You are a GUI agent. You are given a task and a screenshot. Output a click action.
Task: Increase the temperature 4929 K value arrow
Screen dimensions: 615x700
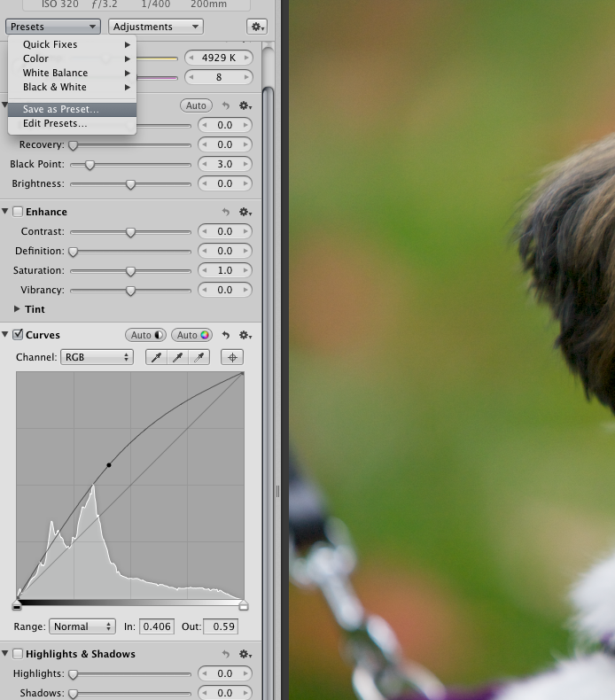coord(245,58)
